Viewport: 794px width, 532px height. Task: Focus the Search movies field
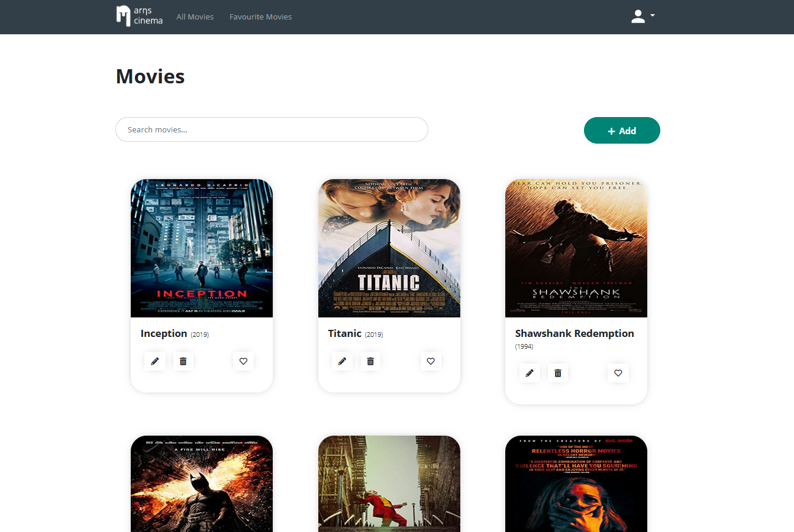click(272, 129)
